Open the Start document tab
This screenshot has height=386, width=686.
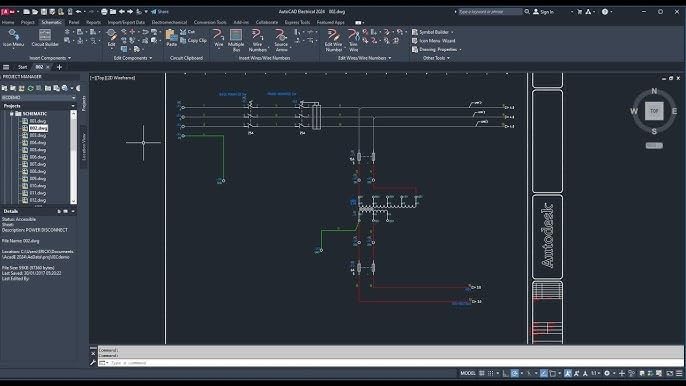22,67
